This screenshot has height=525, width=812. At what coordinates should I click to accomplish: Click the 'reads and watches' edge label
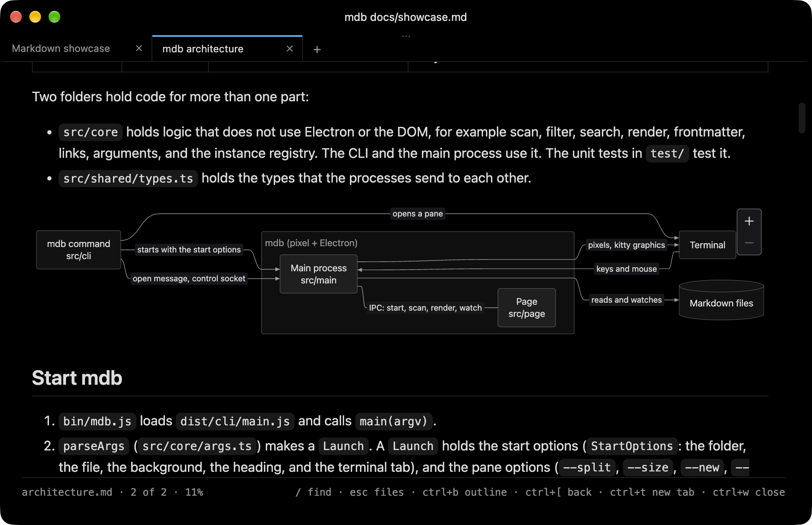click(627, 300)
